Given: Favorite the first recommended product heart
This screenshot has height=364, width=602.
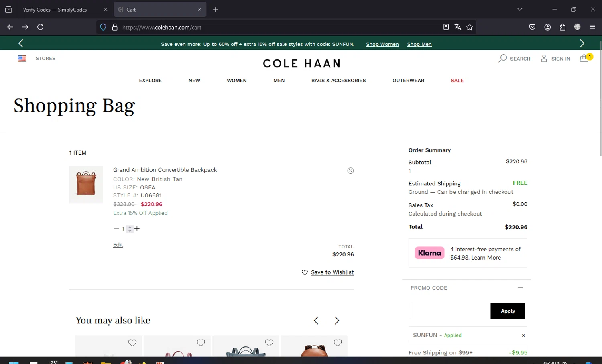Looking at the screenshot, I should click(x=132, y=343).
